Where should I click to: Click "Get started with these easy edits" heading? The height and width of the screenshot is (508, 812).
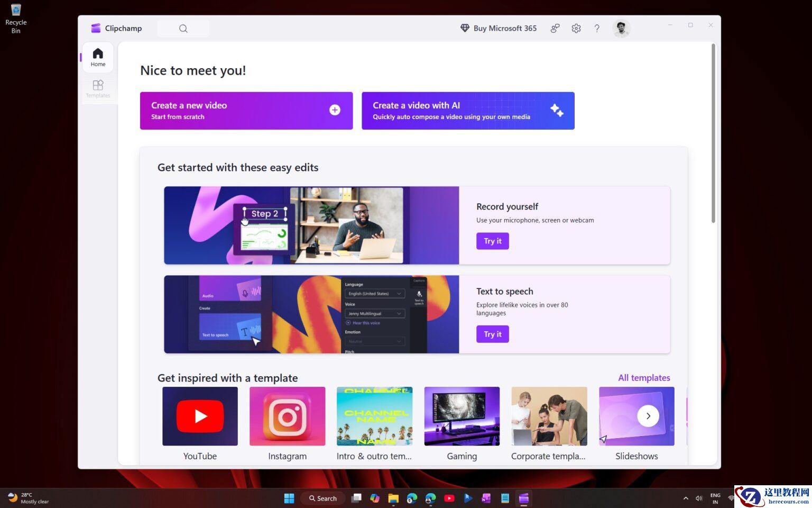(x=238, y=168)
